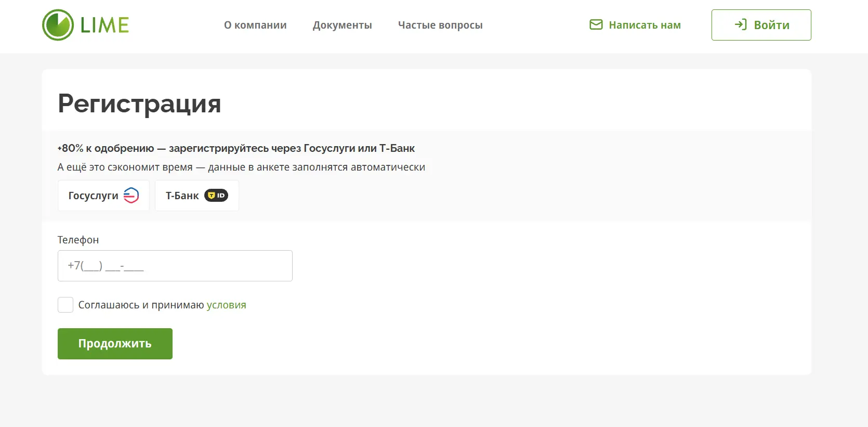Image resolution: width=868 pixels, height=427 pixels.
Task: Go to the Документы page
Action: (x=343, y=25)
